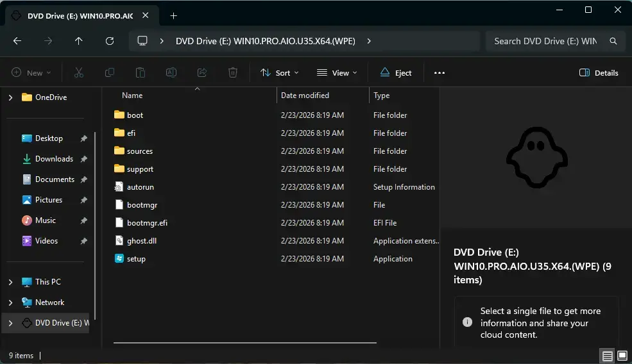632x364 pixels.
Task: Click the Eject button
Action: pos(396,73)
